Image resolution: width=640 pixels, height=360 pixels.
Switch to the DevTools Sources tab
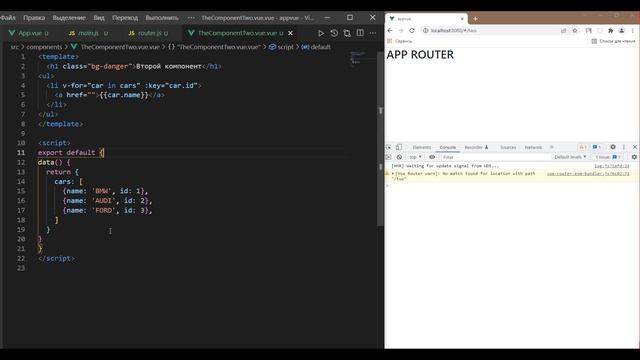(508, 147)
